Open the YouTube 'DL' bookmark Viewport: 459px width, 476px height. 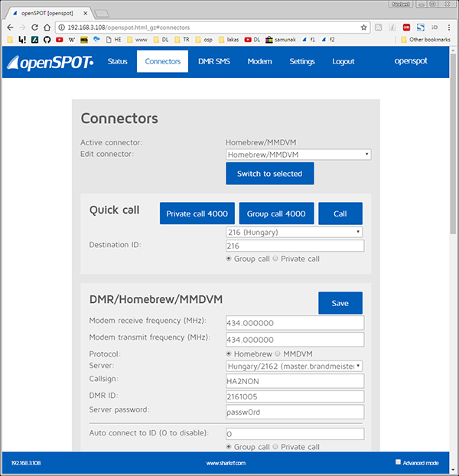(x=252, y=40)
